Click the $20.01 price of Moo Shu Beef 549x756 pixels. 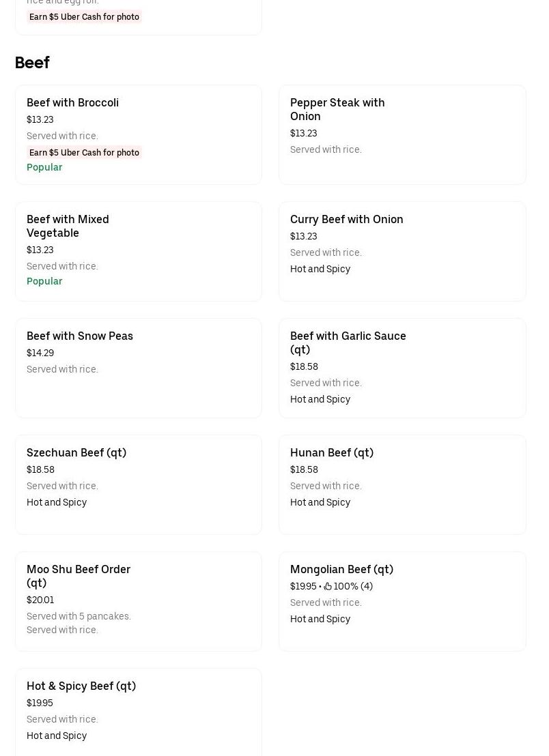(x=40, y=600)
